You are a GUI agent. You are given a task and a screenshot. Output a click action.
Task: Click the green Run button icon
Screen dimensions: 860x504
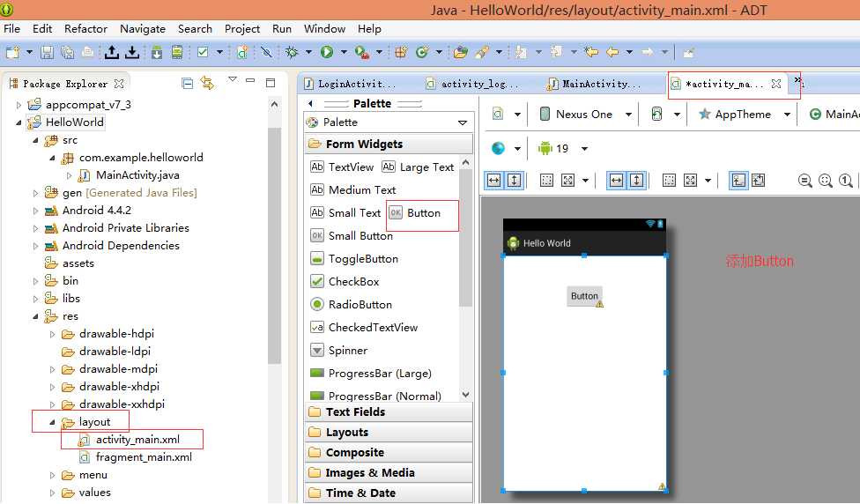point(327,52)
